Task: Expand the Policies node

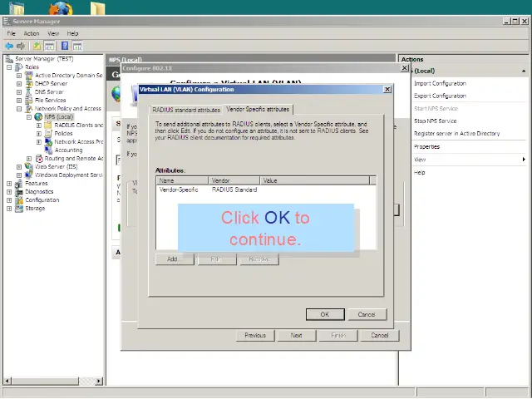Action: [39, 134]
